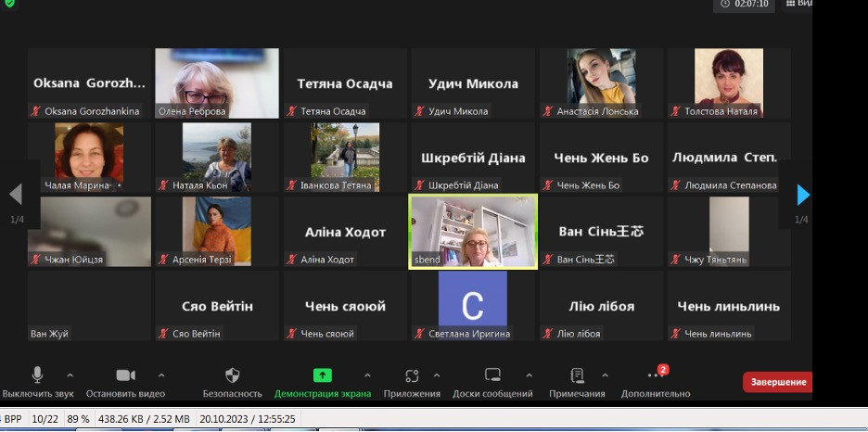Screen dimensions: 868x432
Task: Open the Приложения apps icon
Action: tap(412, 375)
